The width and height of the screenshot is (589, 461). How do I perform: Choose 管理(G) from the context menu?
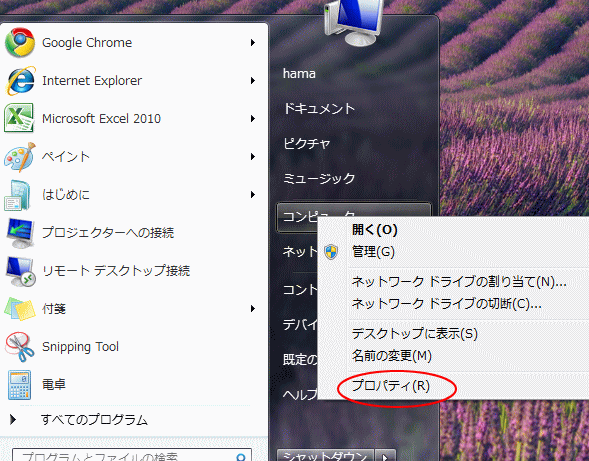(x=373, y=252)
